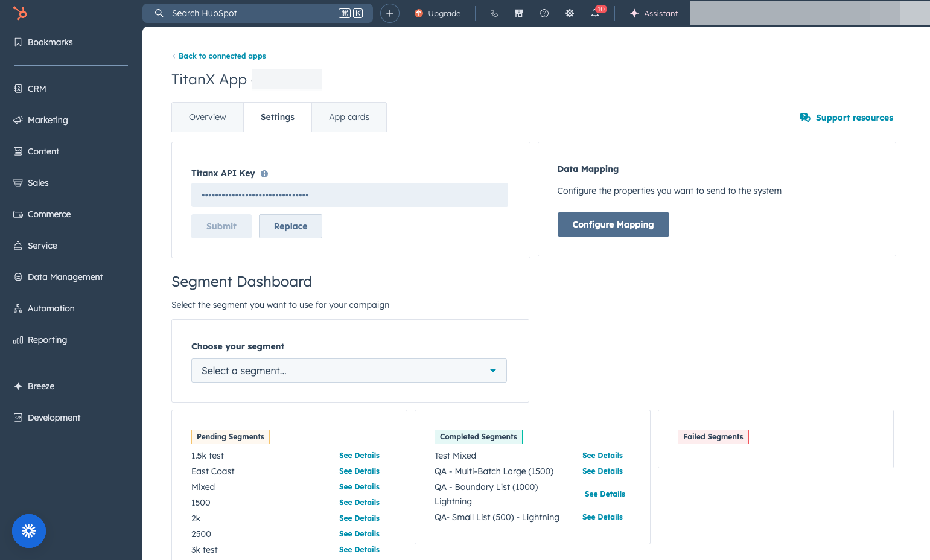Open the Automation sidebar menu
This screenshot has height=560, width=930.
coord(44,308)
